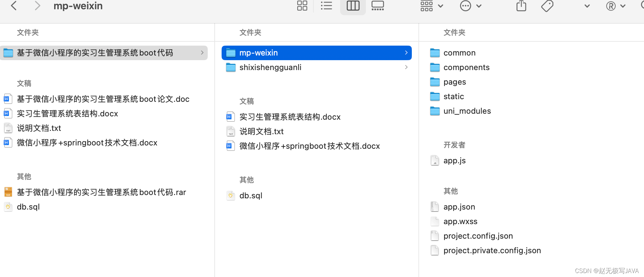644x277 pixels.
Task: Switch to list view
Action: (x=326, y=6)
